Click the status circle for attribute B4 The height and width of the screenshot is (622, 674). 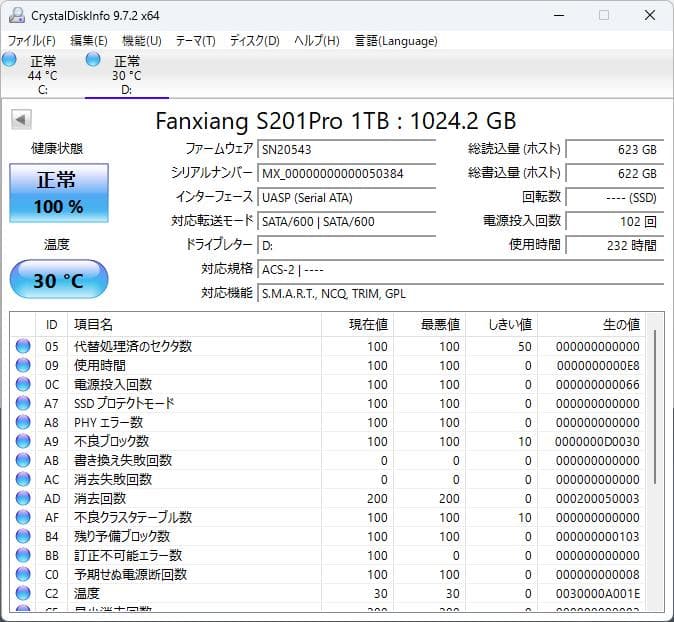[x=23, y=536]
